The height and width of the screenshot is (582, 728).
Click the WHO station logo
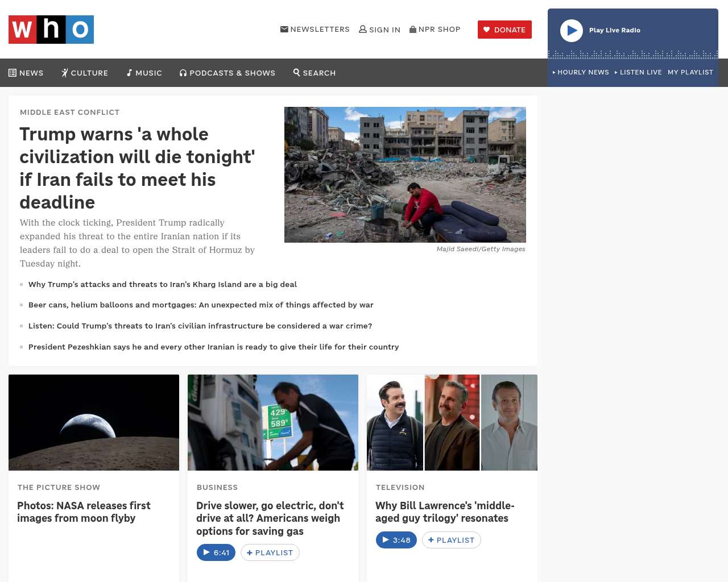[x=51, y=30]
